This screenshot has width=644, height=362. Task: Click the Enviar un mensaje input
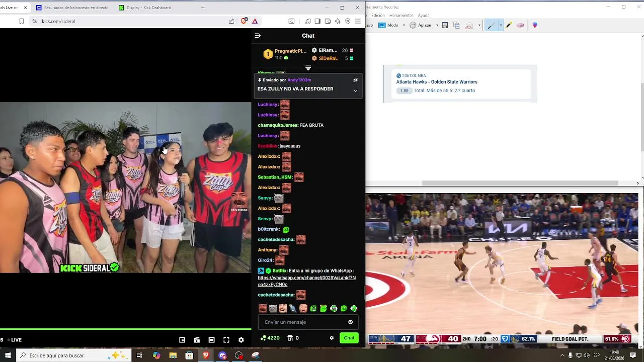(x=308, y=322)
